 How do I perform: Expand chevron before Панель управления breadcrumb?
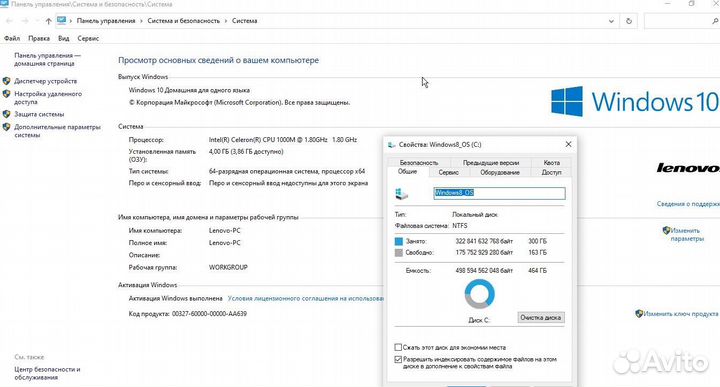tap(71, 21)
